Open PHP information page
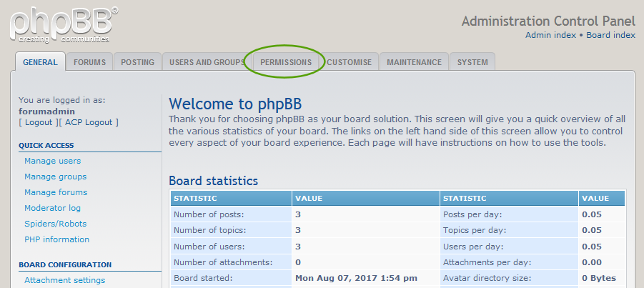The image size is (644, 288). click(x=56, y=239)
